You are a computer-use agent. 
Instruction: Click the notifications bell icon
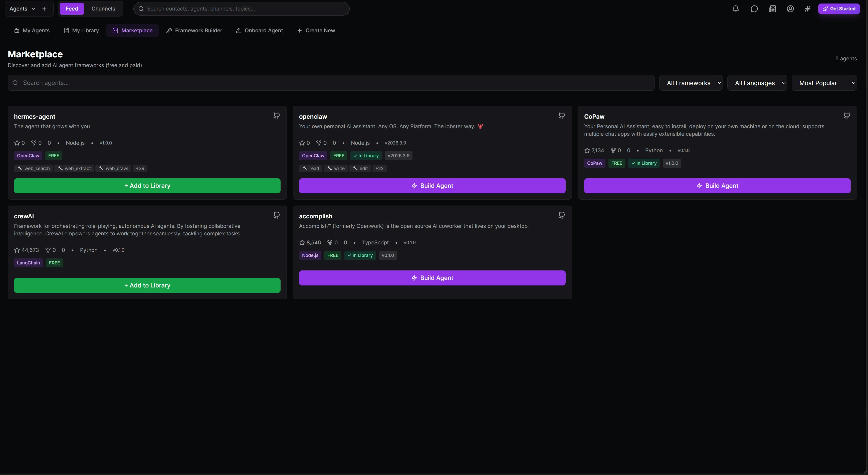point(736,9)
